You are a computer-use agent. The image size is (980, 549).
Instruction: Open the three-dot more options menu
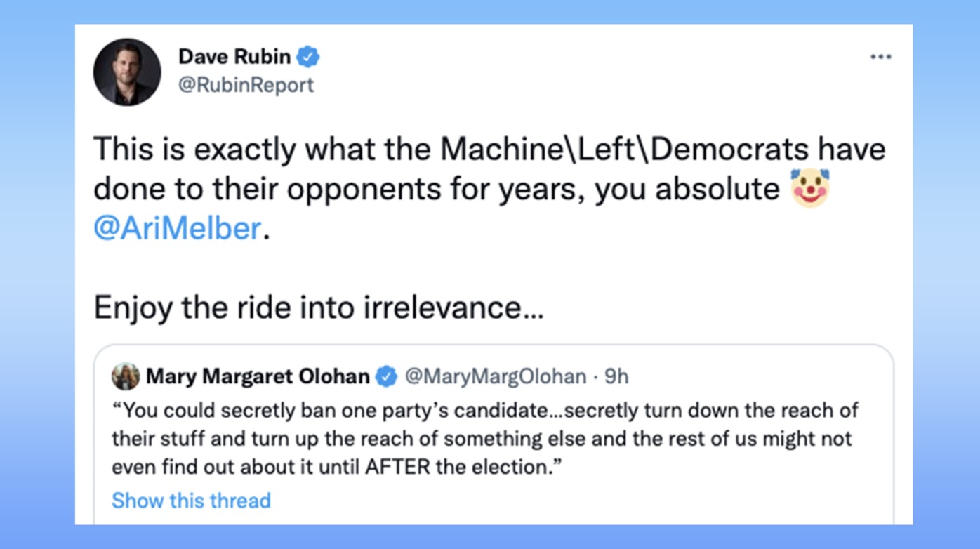point(880,57)
